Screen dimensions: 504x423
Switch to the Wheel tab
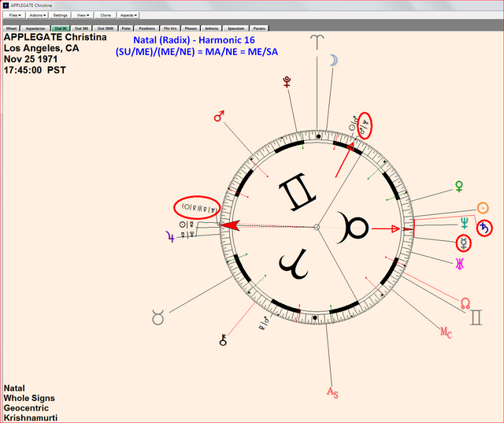[11, 28]
